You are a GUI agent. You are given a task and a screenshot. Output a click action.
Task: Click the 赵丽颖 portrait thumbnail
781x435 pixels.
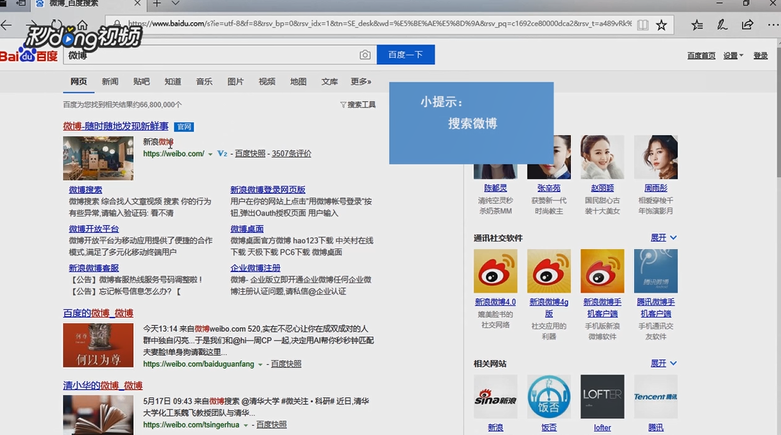[602, 157]
